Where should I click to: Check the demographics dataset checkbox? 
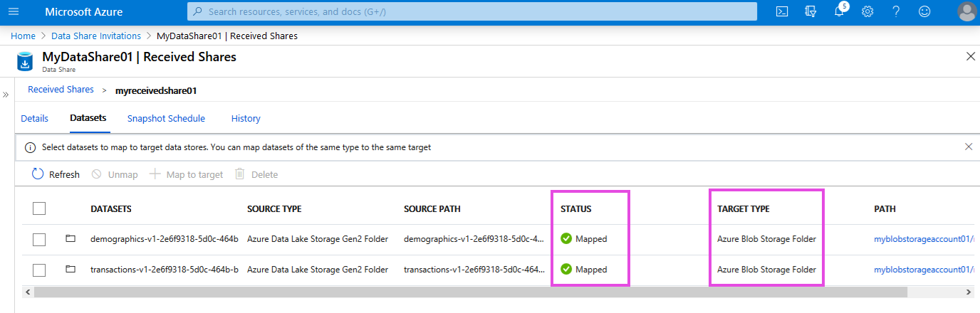[39, 240]
